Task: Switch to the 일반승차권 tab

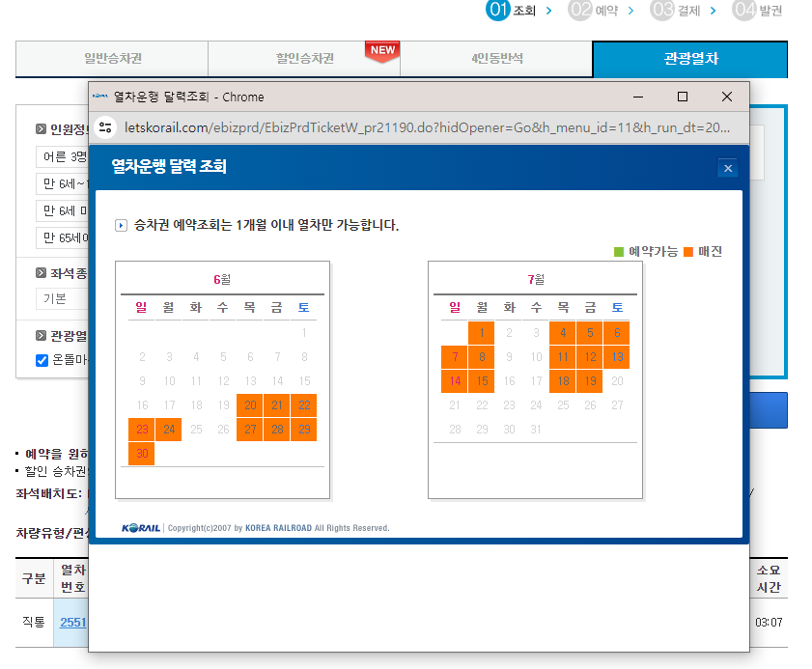Action: (x=110, y=59)
